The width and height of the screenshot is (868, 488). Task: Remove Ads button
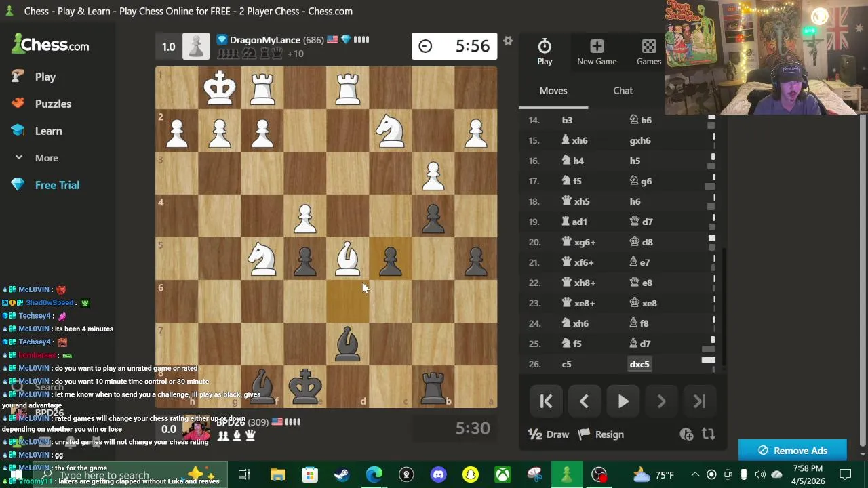pyautogui.click(x=792, y=451)
